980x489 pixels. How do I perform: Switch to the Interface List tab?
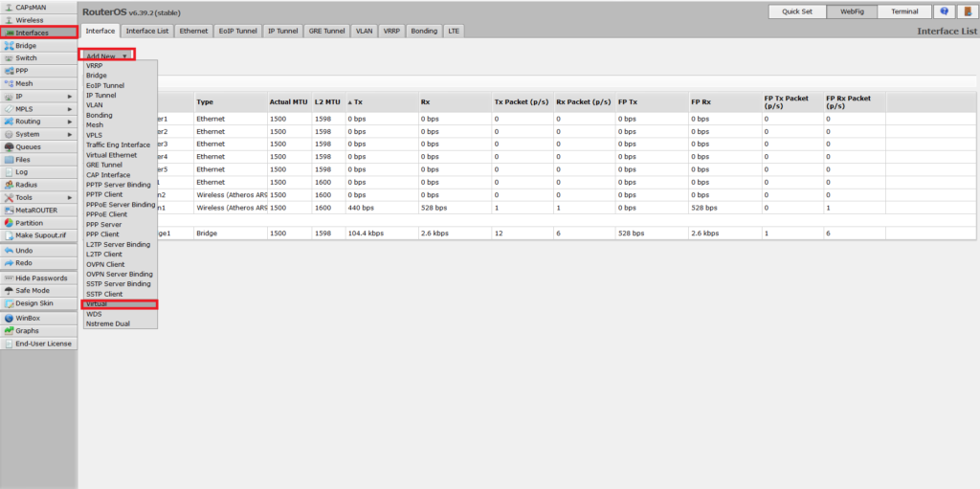pyautogui.click(x=146, y=31)
